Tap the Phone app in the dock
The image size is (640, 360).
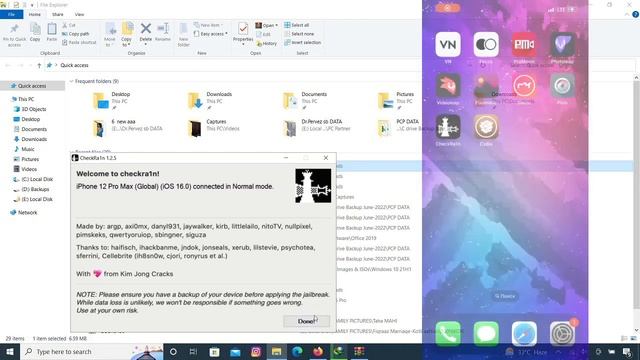click(x=448, y=334)
